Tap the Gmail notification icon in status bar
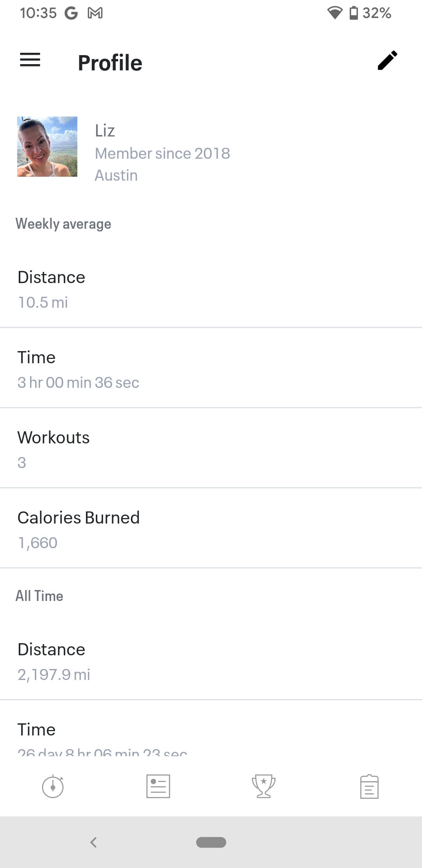422x868 pixels. 95,13
